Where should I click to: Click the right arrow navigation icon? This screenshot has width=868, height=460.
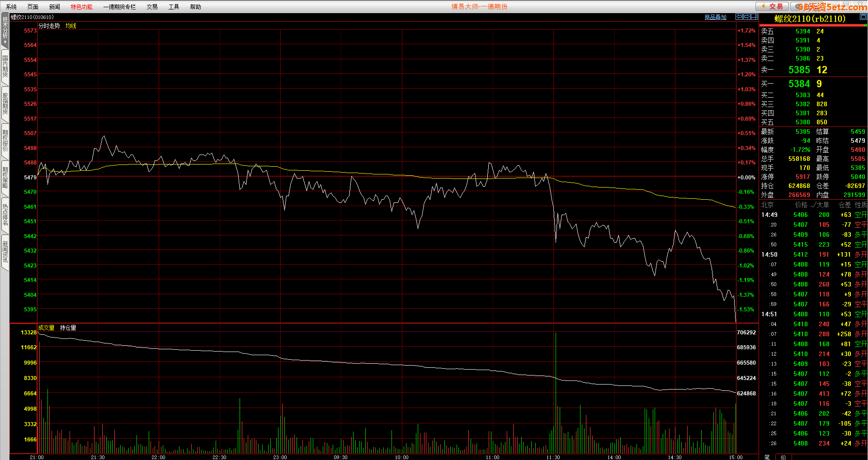[x=747, y=17]
